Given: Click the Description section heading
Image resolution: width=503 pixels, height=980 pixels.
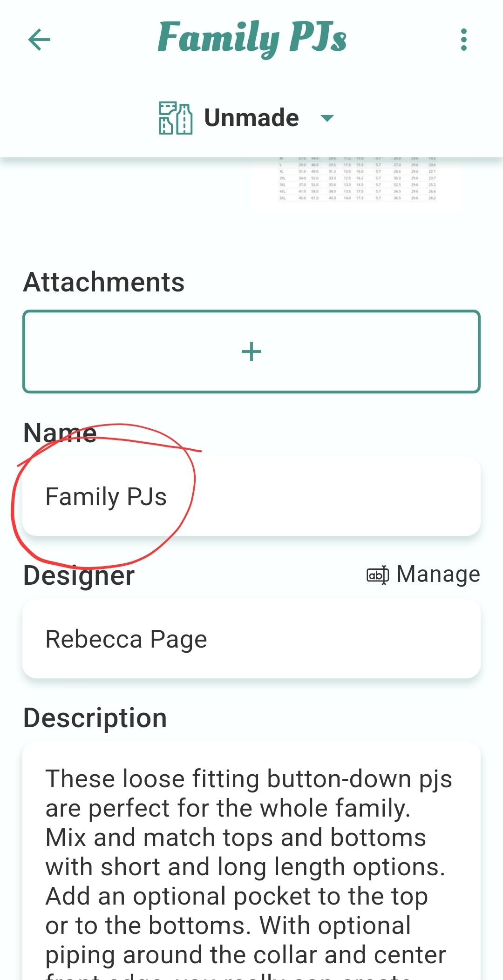Looking at the screenshot, I should pos(95,718).
